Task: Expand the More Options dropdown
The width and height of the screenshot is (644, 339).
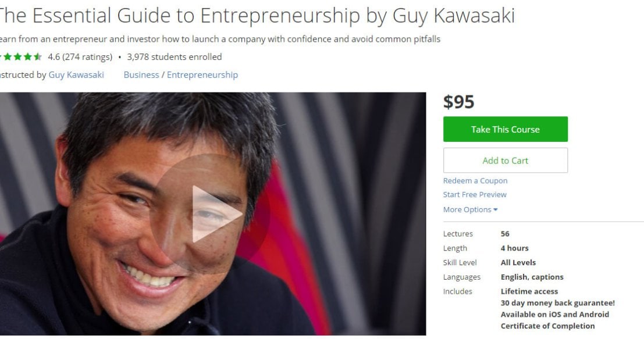Action: point(470,210)
